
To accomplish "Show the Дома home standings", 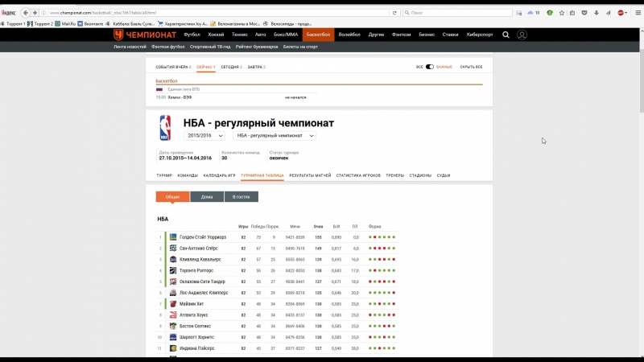I will [x=207, y=196].
